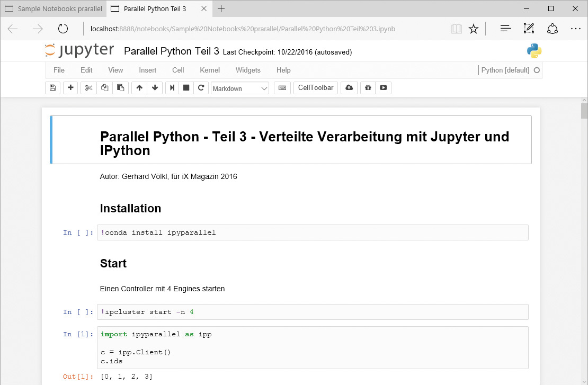Open the Markdown cell type dropdown
The width and height of the screenshot is (588, 385).
pos(240,88)
